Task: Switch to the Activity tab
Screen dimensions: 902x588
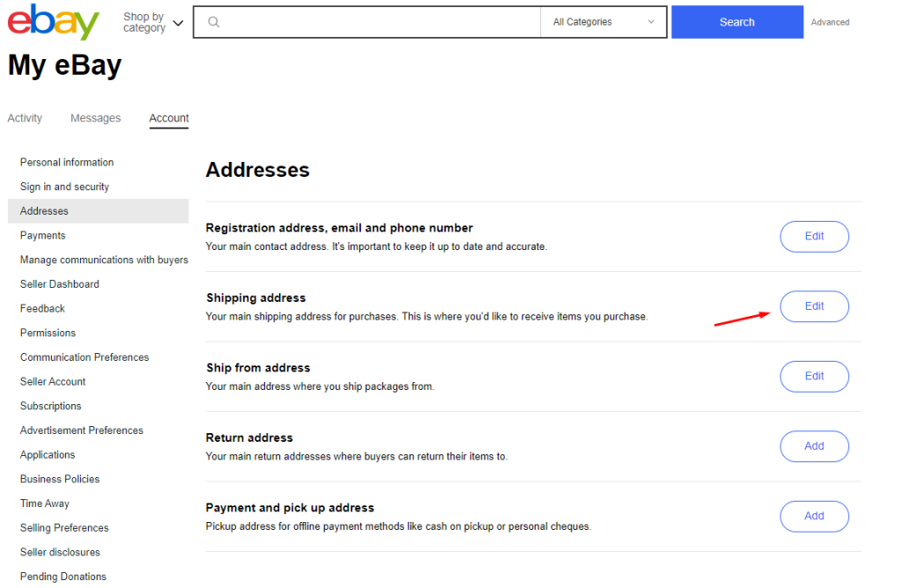Action: [x=25, y=118]
